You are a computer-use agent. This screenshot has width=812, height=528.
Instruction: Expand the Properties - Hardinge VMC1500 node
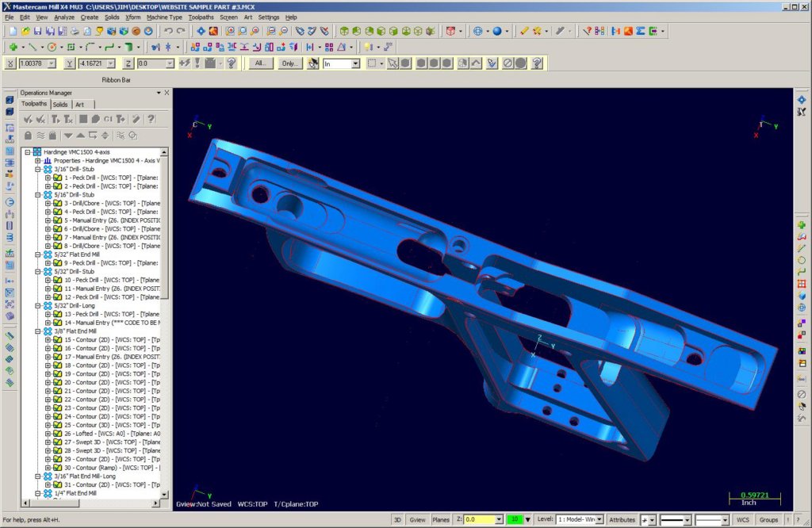[38, 160]
